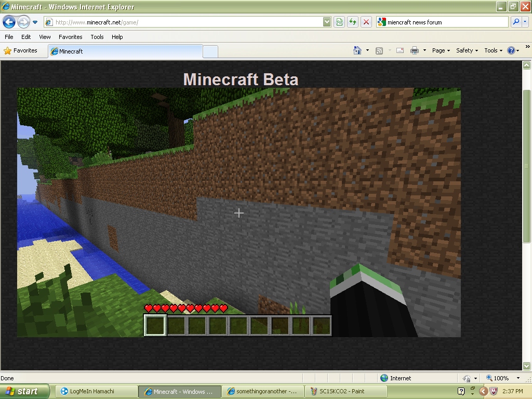Click the vertical scrollbar down arrow
This screenshot has height=399, width=532.
coord(527,366)
